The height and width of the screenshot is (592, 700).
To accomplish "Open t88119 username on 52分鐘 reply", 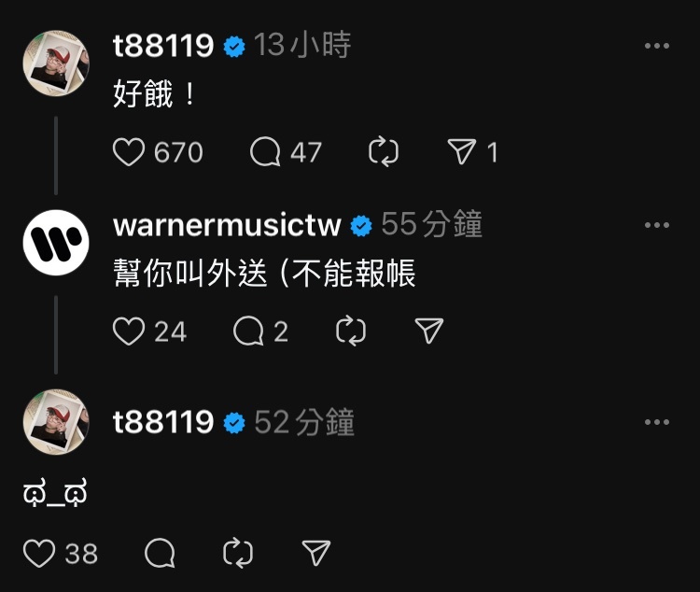I will (163, 422).
